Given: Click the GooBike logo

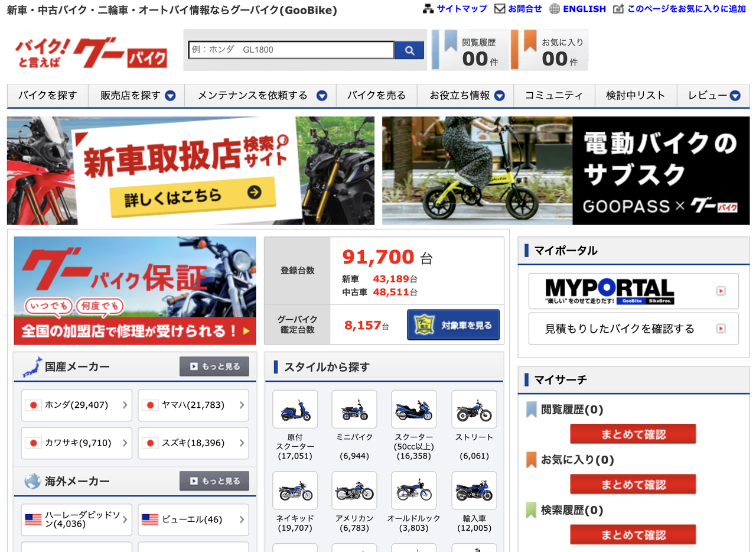Looking at the screenshot, I should (x=91, y=52).
